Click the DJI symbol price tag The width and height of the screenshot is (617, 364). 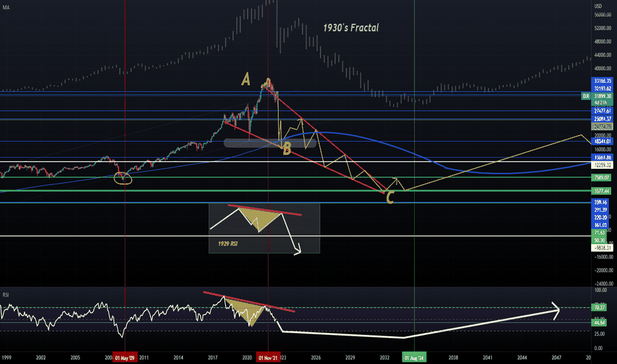click(x=586, y=96)
